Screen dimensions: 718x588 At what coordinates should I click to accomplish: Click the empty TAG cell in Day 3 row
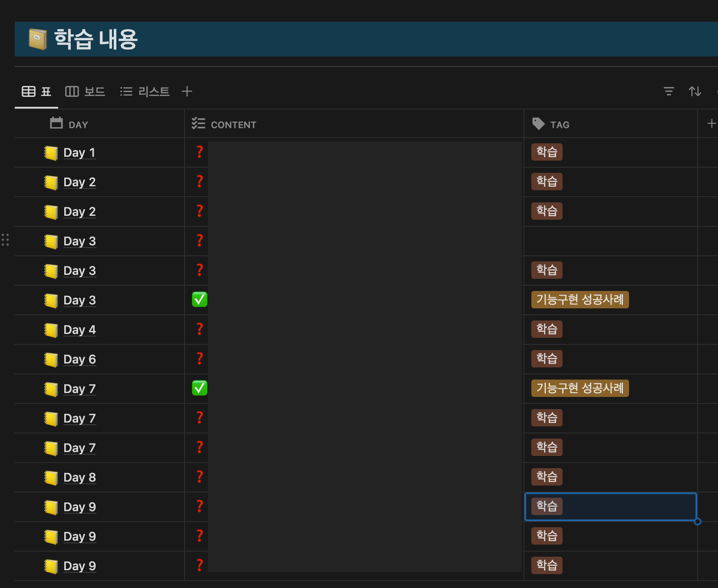[x=610, y=241]
